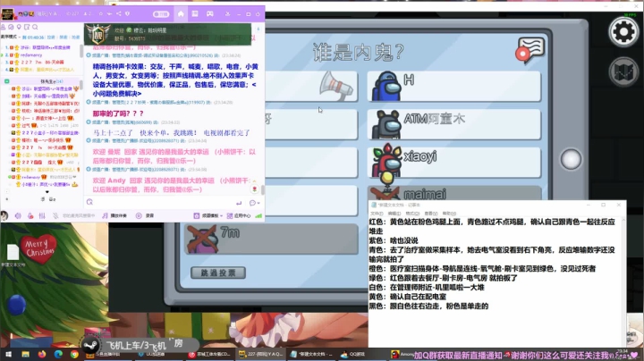Viewport: 644px width, 361px height.
Task: Open File Explorer from the taskbar
Action: [x=25, y=355]
